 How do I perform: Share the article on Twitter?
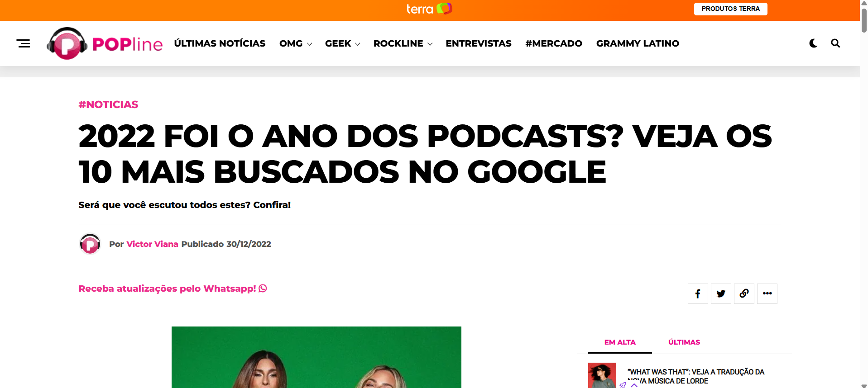[x=721, y=294]
